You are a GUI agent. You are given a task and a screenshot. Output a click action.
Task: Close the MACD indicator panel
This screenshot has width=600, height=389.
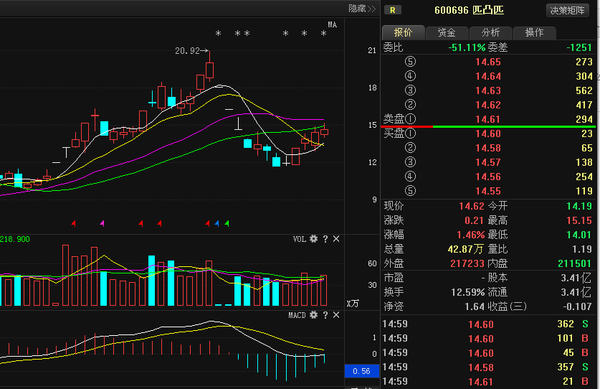[x=336, y=315]
